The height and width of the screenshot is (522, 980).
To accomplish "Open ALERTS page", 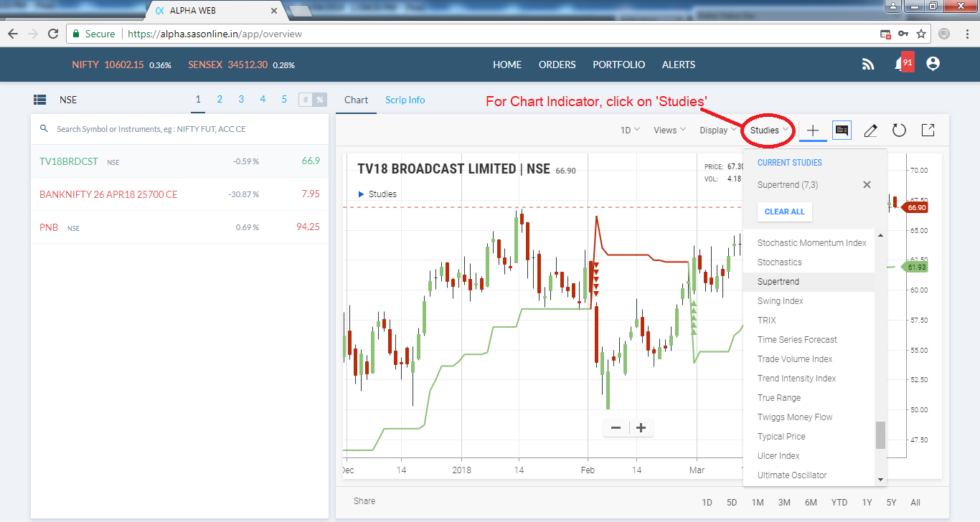I will [679, 65].
